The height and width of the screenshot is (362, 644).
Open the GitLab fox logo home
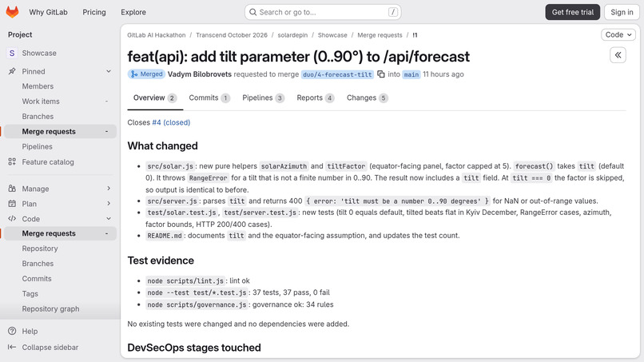[12, 12]
